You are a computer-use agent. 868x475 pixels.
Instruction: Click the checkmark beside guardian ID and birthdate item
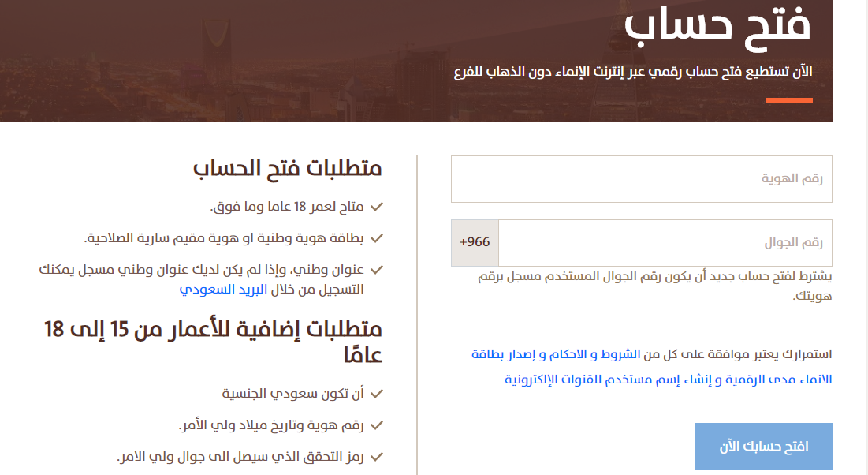[x=376, y=425]
